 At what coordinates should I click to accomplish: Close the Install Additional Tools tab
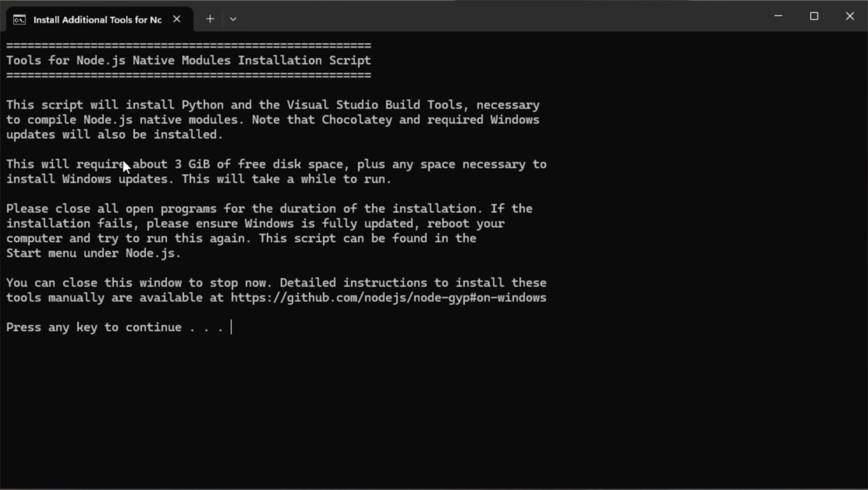[x=176, y=19]
